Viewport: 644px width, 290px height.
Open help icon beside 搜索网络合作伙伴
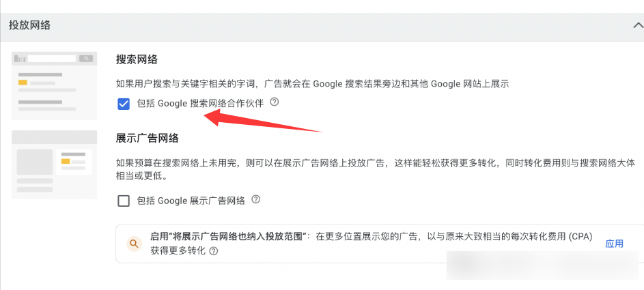[x=275, y=102]
